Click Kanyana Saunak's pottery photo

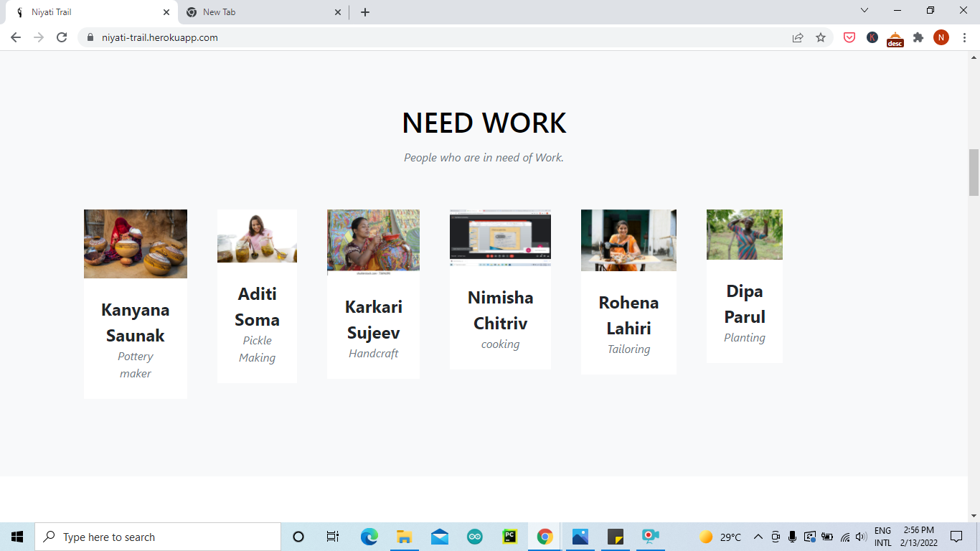pyautogui.click(x=135, y=243)
